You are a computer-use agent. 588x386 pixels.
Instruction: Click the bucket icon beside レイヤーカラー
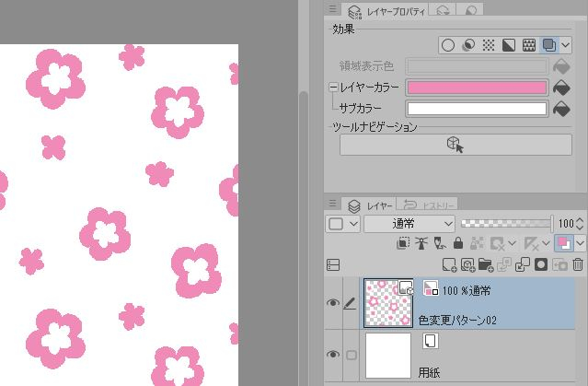(561, 88)
